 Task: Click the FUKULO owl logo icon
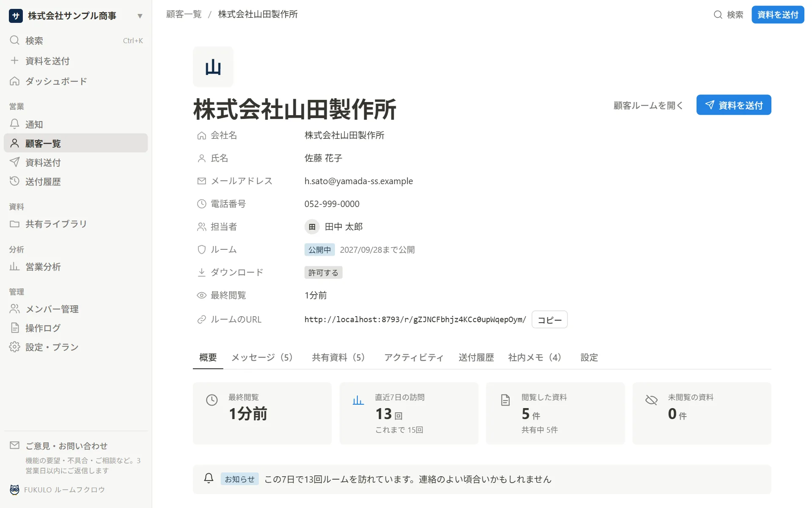(15, 489)
